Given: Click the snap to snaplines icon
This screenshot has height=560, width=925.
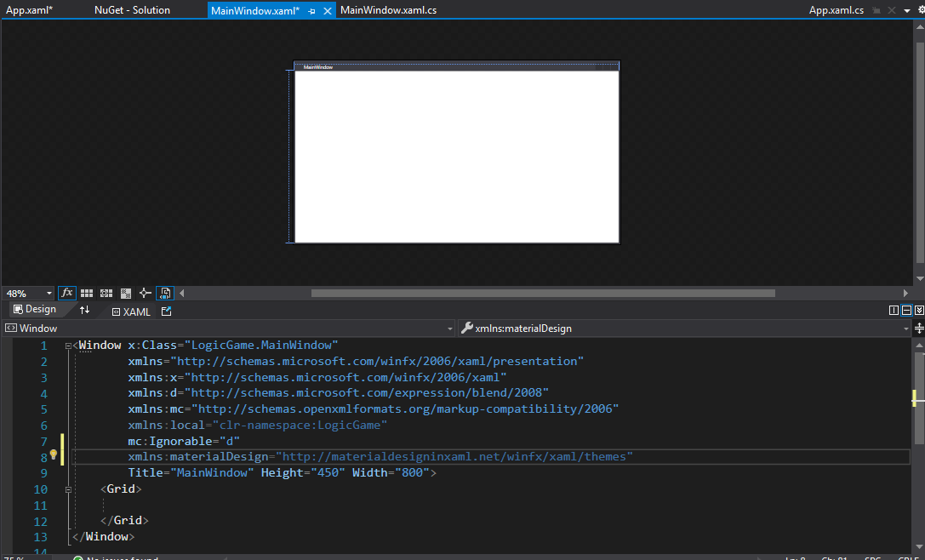Looking at the screenshot, I should [x=145, y=293].
